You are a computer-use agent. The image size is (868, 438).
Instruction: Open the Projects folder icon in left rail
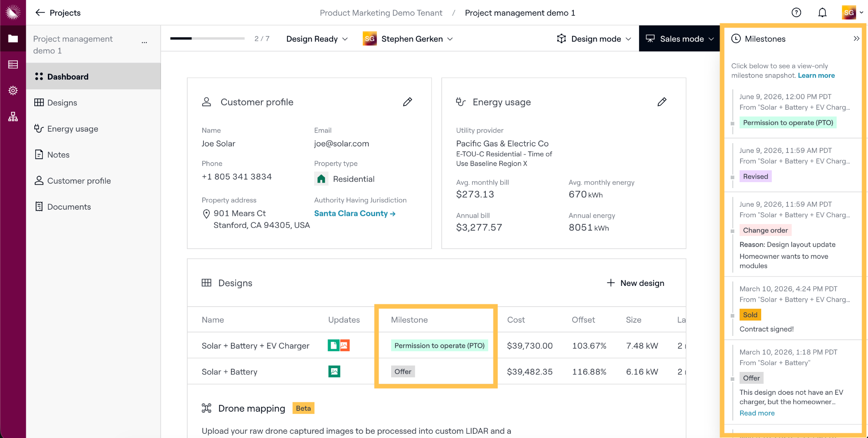tap(13, 39)
